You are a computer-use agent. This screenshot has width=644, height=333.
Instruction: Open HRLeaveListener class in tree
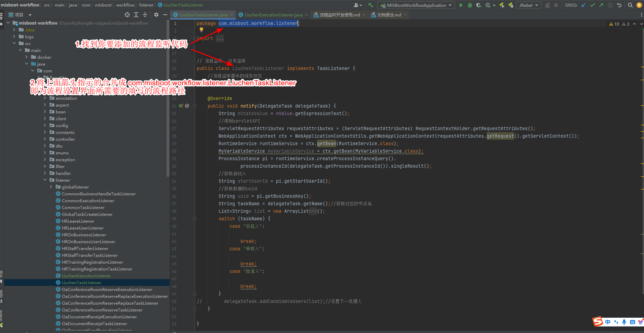[78, 221]
